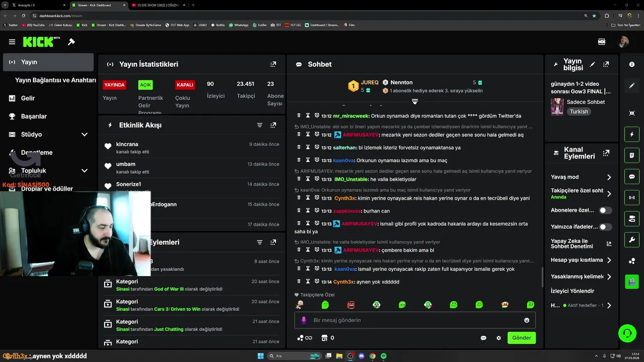Open Spotify from Windows taskbar
The width and height of the screenshot is (644, 362).
coord(383,356)
